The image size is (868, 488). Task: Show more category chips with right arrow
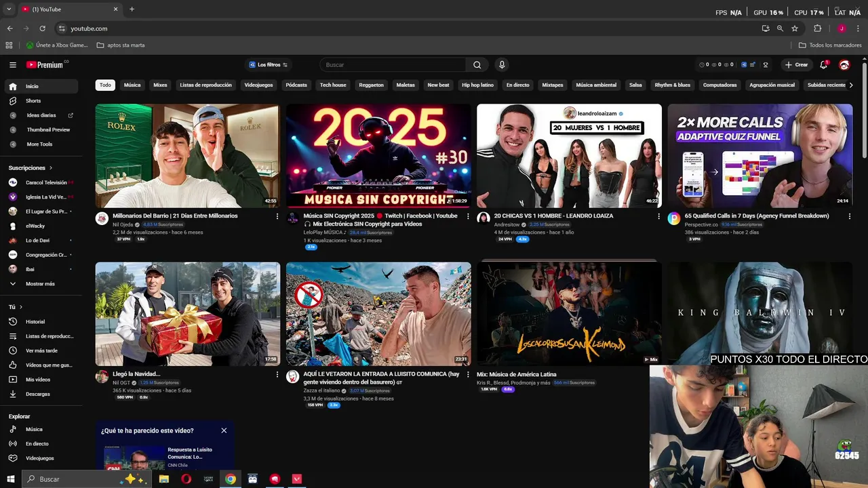pyautogui.click(x=851, y=85)
